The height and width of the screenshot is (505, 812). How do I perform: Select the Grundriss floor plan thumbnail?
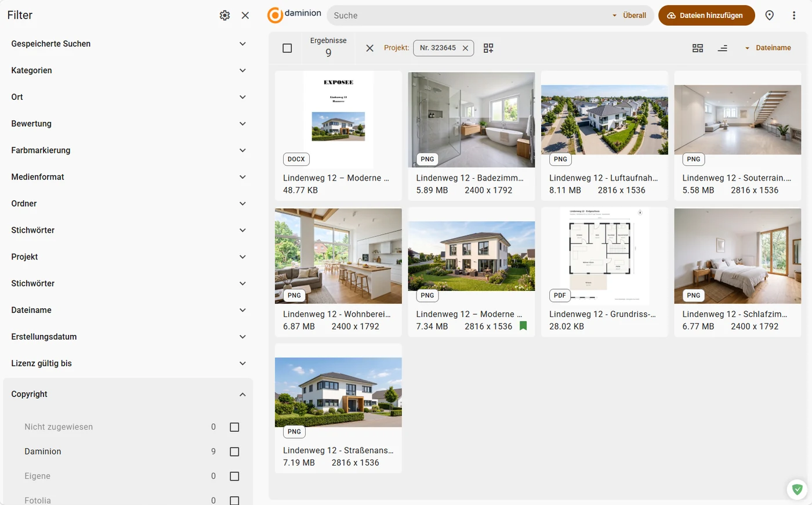coord(604,256)
